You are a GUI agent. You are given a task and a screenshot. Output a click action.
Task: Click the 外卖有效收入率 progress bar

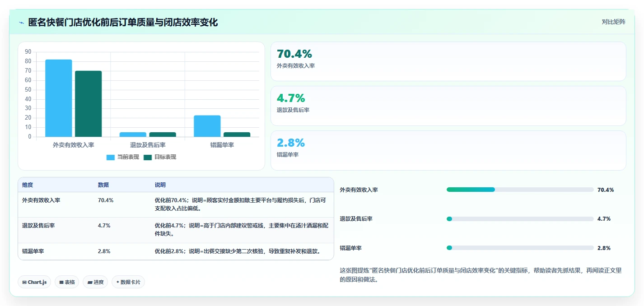(x=520, y=190)
